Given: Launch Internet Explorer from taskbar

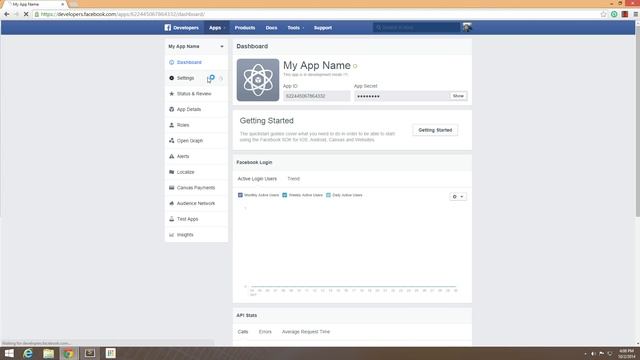Looking at the screenshot, I should [x=28, y=353].
